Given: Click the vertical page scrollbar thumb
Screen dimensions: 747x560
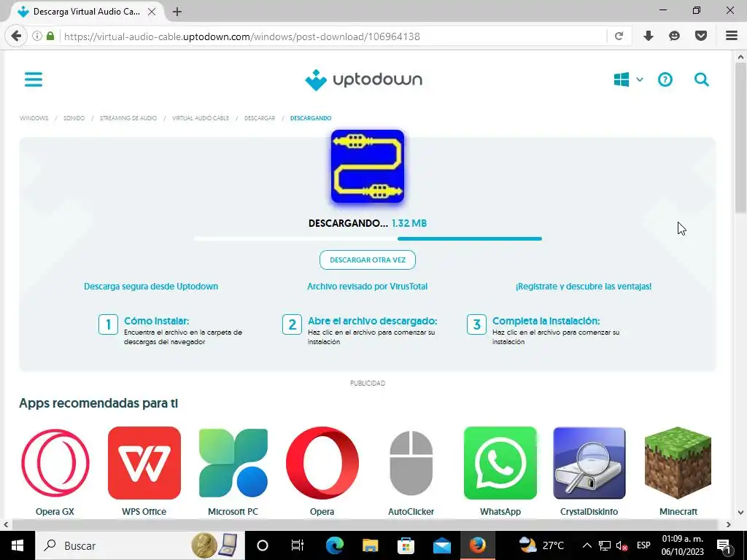Looking at the screenshot, I should 740,138.
